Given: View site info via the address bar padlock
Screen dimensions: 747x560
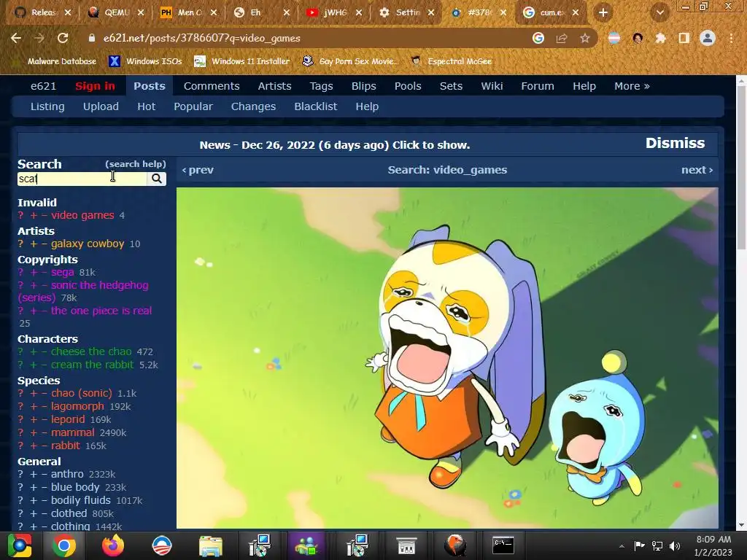Looking at the screenshot, I should click(x=91, y=38).
